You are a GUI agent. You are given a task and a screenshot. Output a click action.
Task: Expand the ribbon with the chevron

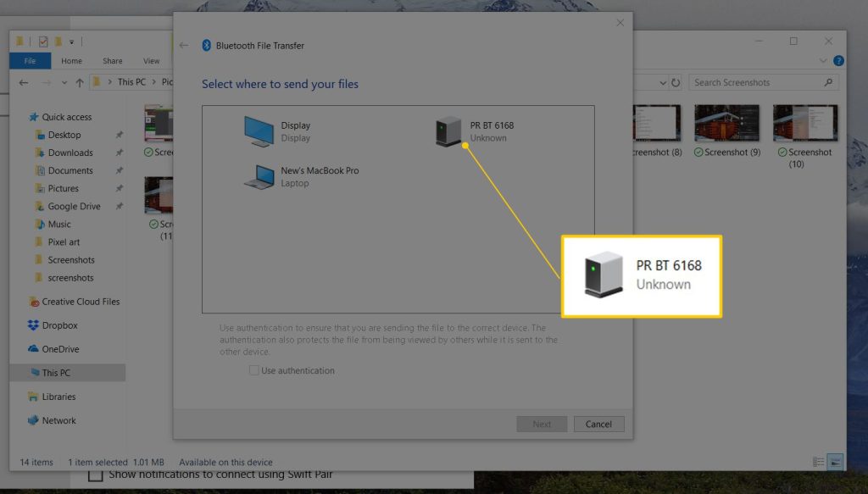(x=822, y=61)
